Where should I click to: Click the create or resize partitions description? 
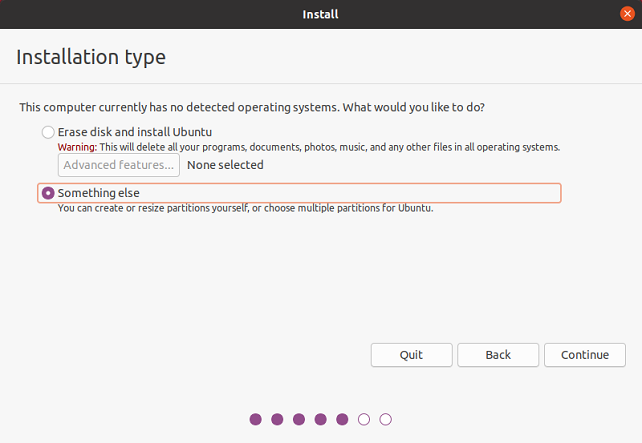click(x=245, y=208)
